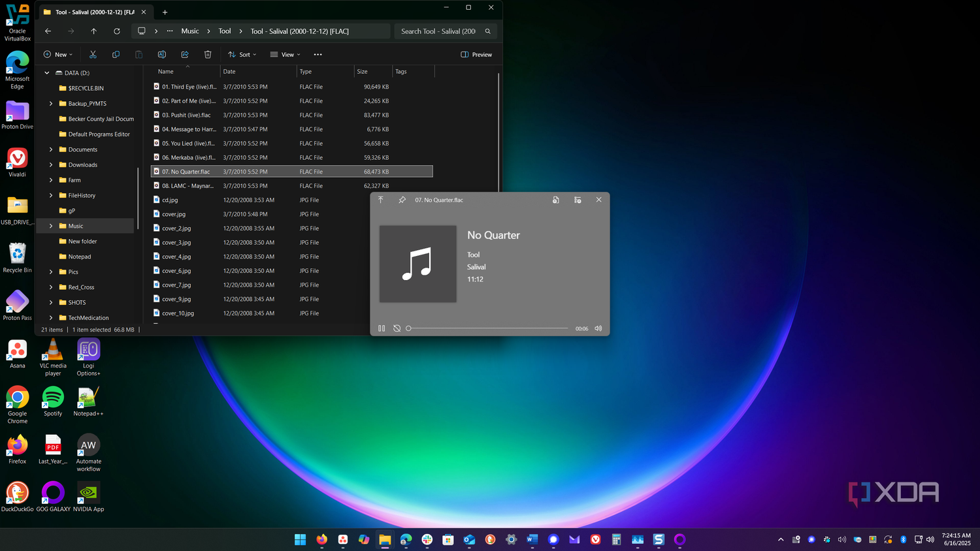Open the View dropdown menu
980x551 pixels.
286,55
